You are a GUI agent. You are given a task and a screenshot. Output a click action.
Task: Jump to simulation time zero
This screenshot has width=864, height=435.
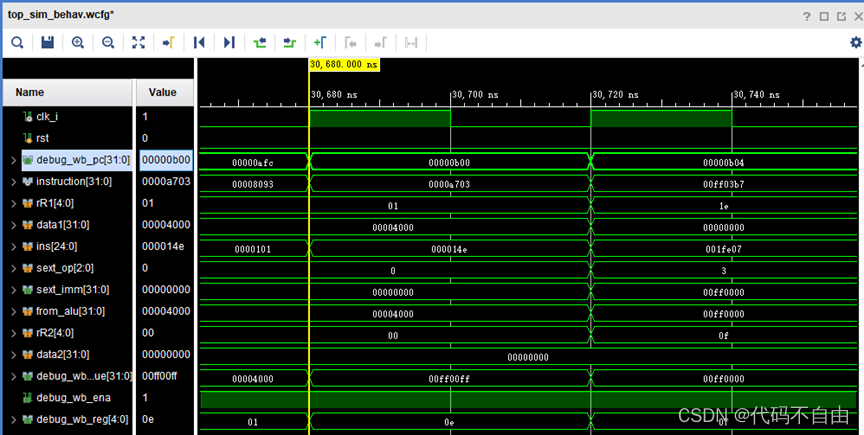pos(199,42)
